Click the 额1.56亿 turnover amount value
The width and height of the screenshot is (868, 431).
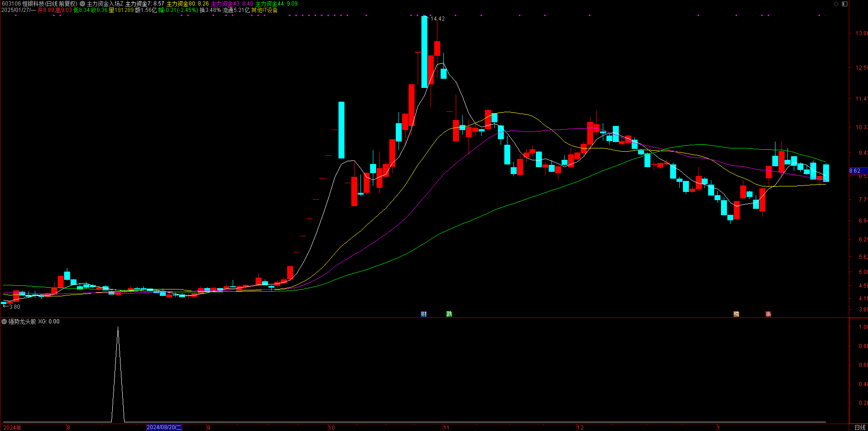(146, 10)
